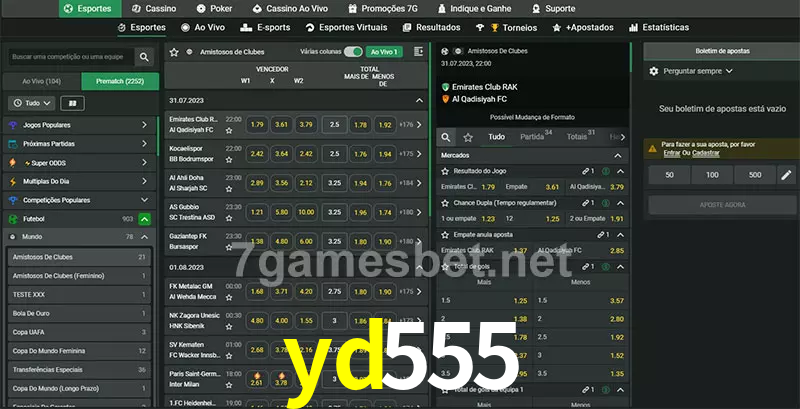
Task: Collapse the Futebol sport section
Action: click(145, 218)
